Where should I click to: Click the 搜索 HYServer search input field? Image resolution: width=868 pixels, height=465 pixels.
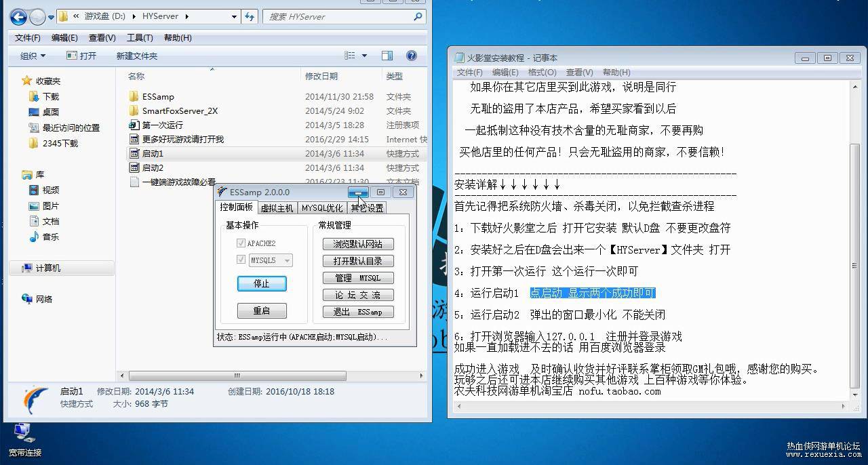339,16
